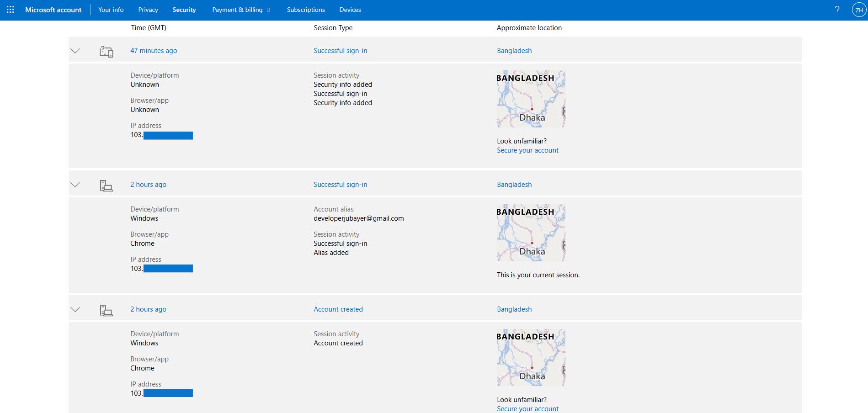868x413 pixels.
Task: Open the ZH account profile avatar
Action: (x=859, y=10)
